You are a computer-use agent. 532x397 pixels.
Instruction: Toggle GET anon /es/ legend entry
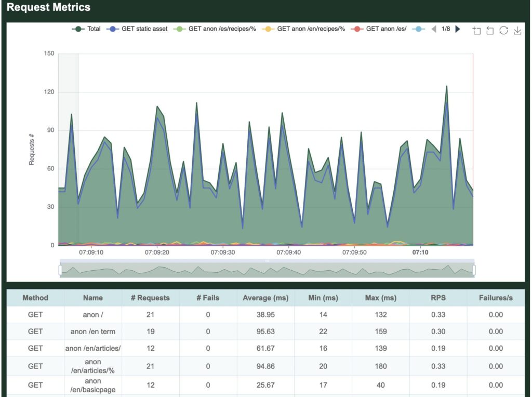(378, 29)
